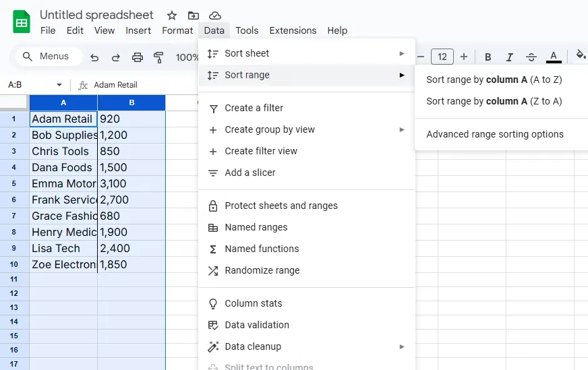
Task: Click the move to folder icon
Action: coord(194,16)
